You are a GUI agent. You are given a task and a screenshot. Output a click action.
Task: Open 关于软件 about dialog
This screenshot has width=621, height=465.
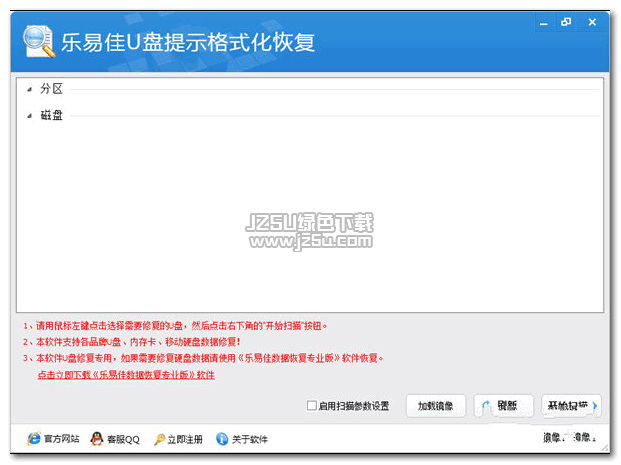pos(250,439)
